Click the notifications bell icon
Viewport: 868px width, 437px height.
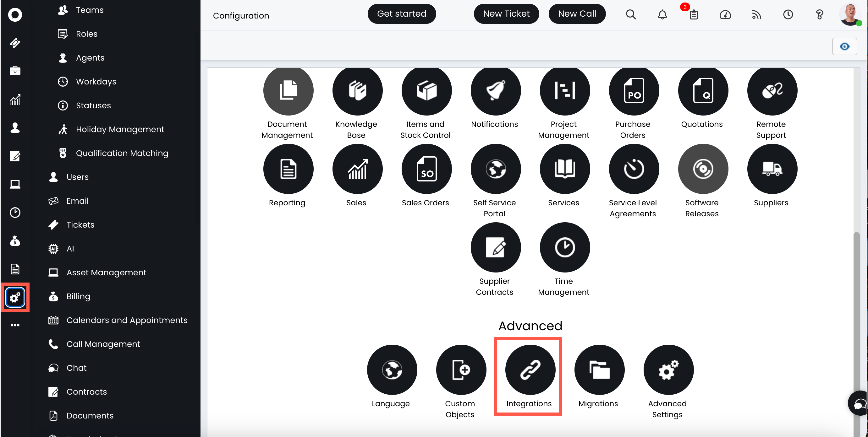pyautogui.click(x=662, y=14)
